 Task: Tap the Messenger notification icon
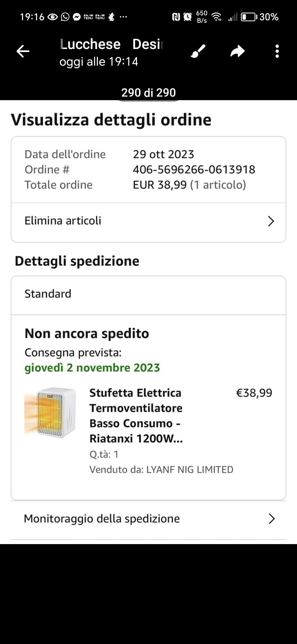pos(77,17)
